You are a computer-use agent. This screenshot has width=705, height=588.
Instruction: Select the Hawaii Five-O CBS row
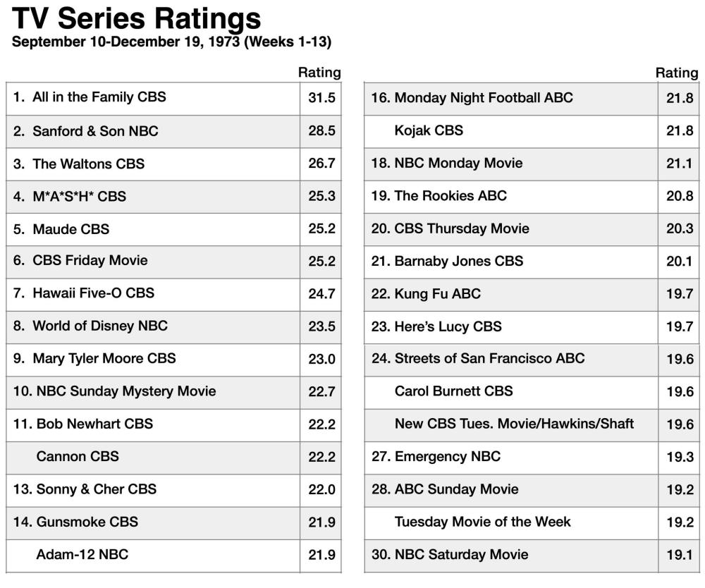pyautogui.click(x=93, y=293)
